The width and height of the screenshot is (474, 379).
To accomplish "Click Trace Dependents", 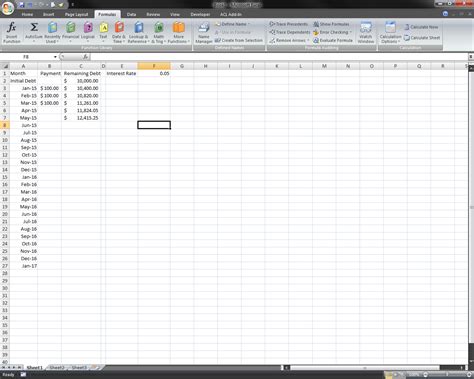I will coord(289,32).
